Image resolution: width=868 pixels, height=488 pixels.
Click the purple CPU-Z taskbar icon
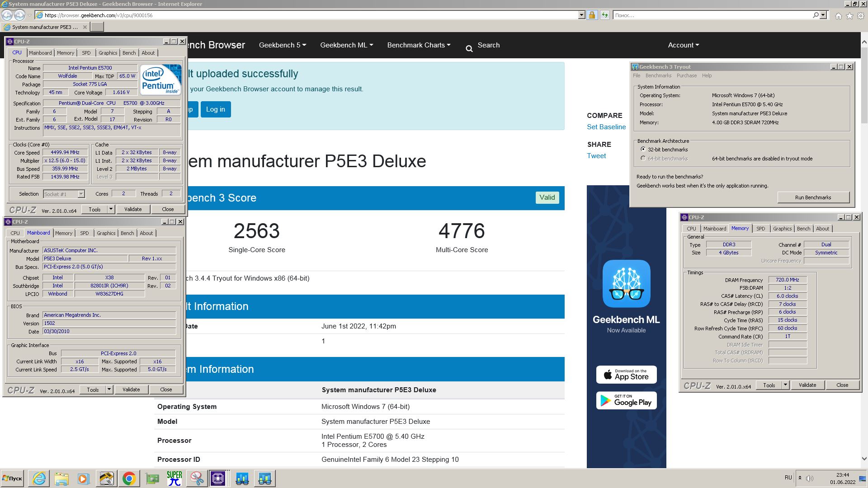[218, 478]
